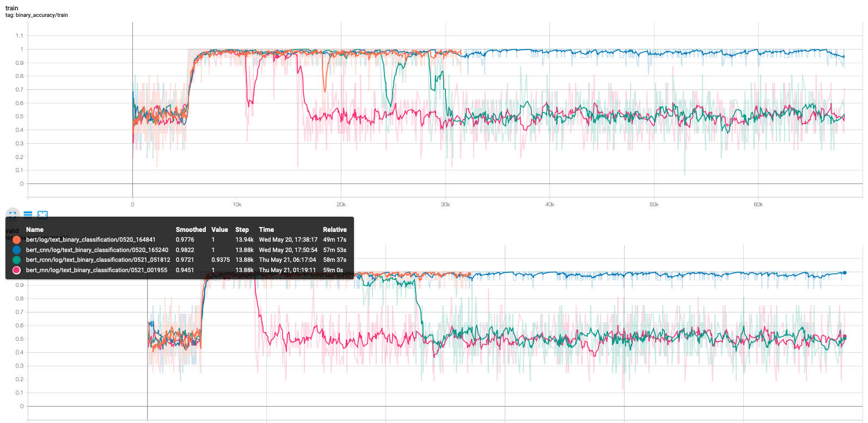Image resolution: width=868 pixels, height=423 pixels.
Task: Select the green swatch of the bert_rcnn run
Action: (17, 260)
